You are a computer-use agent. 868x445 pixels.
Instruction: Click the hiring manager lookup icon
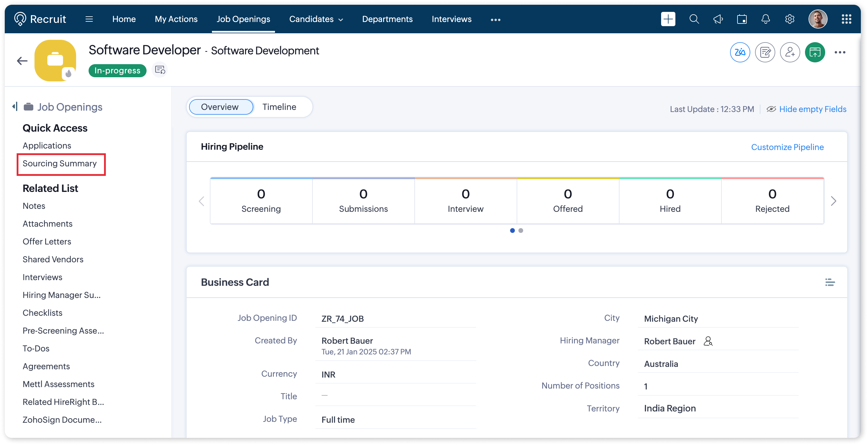tap(708, 341)
